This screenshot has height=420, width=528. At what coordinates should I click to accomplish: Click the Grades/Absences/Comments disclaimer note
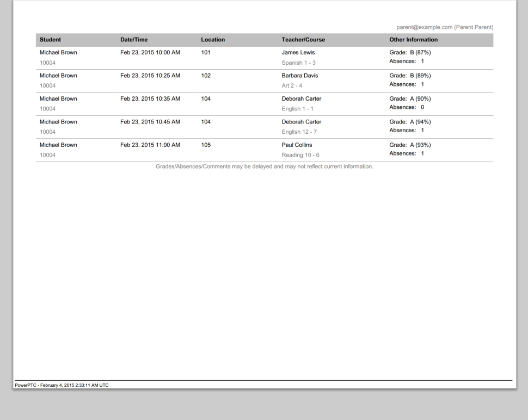coord(265,166)
